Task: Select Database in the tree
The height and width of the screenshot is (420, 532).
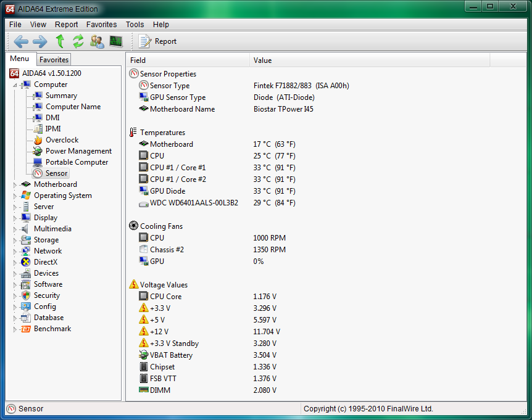Action: 49,318
